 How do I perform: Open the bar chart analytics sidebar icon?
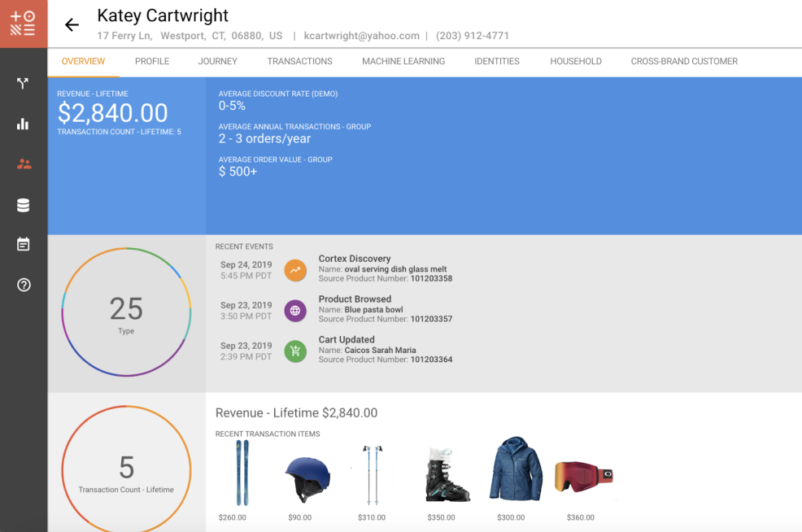pyautogui.click(x=23, y=124)
